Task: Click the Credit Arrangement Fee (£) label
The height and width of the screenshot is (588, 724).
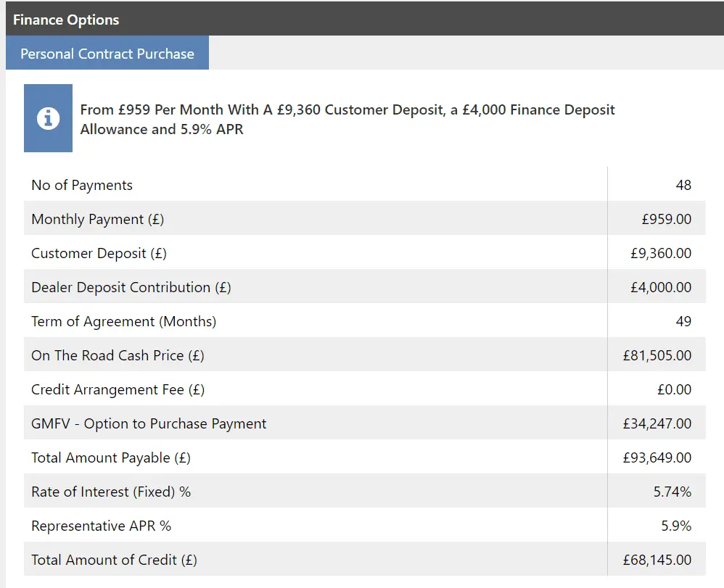Action: pyautogui.click(x=118, y=389)
